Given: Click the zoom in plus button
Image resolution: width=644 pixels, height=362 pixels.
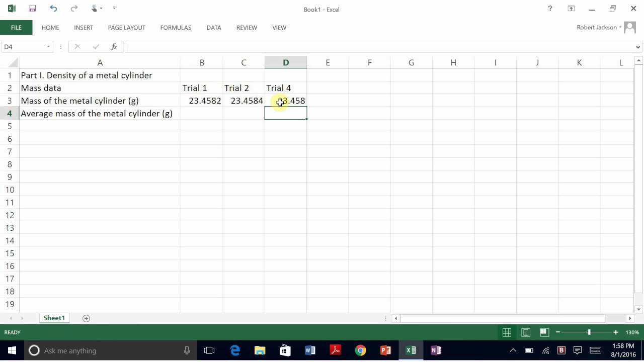Looking at the screenshot, I should tap(616, 332).
